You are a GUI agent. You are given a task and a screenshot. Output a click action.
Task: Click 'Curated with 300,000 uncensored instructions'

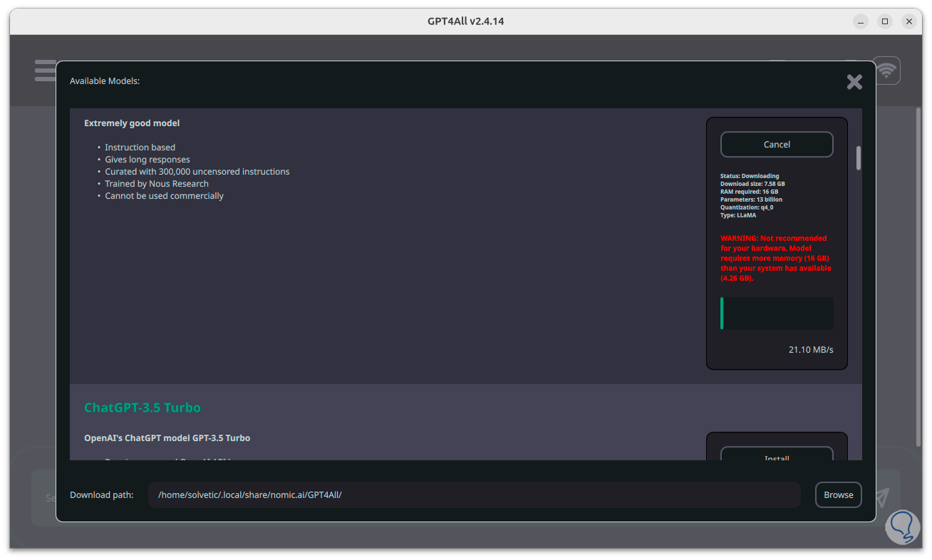click(x=197, y=172)
